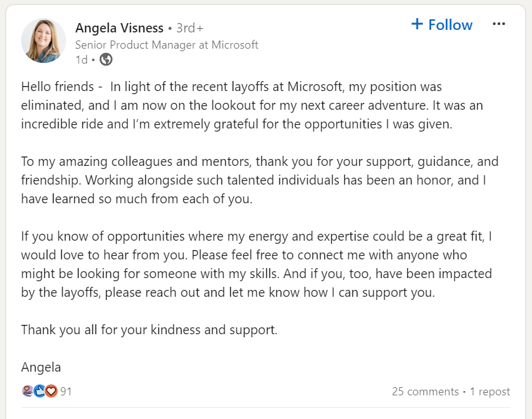
Task: Open the three-dot post options menu
Action: click(498, 24)
